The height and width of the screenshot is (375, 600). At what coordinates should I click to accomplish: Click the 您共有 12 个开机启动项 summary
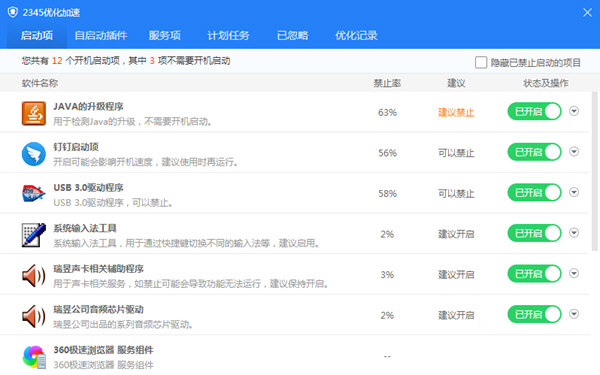coord(126,61)
